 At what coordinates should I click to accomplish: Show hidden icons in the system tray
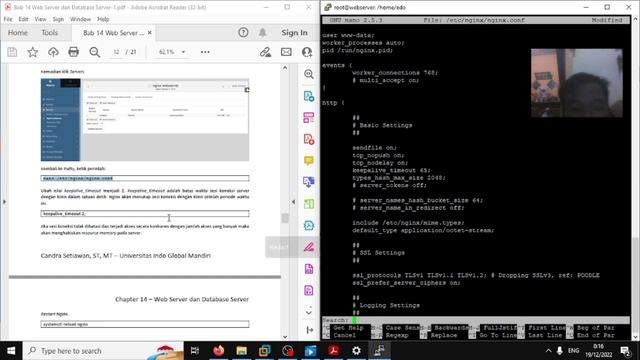pyautogui.click(x=548, y=351)
